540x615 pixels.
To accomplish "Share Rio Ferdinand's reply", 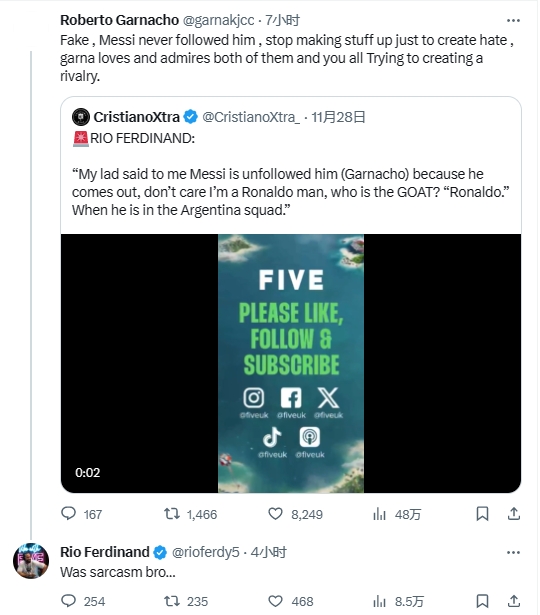I will click(x=513, y=600).
